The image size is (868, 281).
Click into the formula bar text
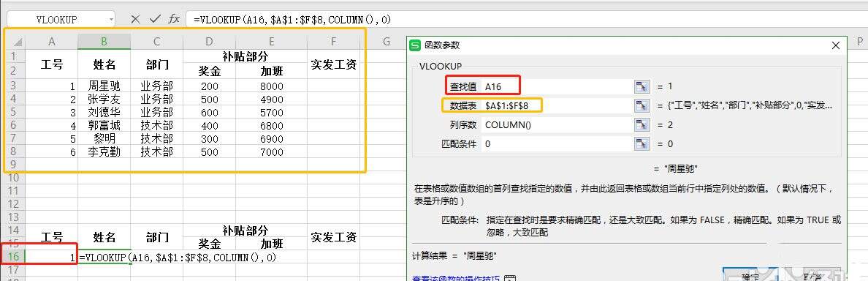(292, 20)
